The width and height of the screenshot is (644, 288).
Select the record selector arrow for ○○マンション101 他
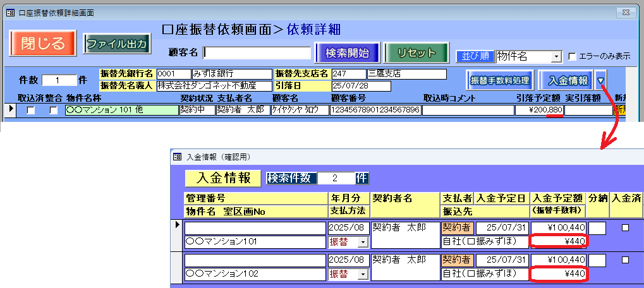[11, 110]
